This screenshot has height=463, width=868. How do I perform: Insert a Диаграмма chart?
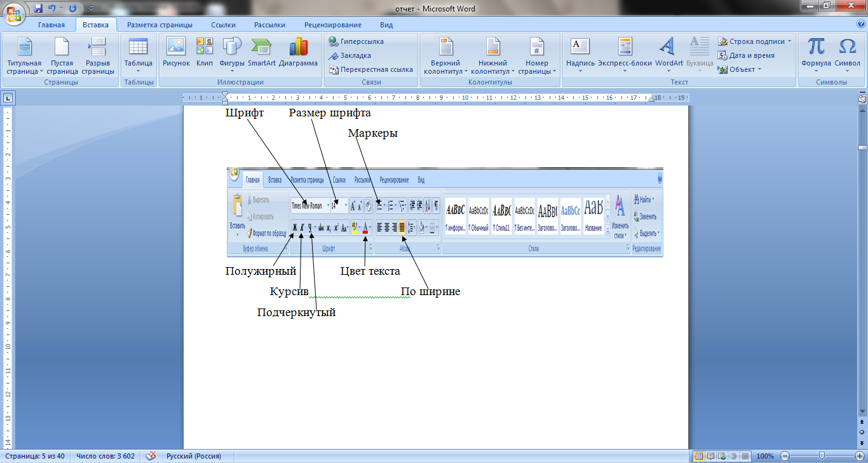coord(298,52)
